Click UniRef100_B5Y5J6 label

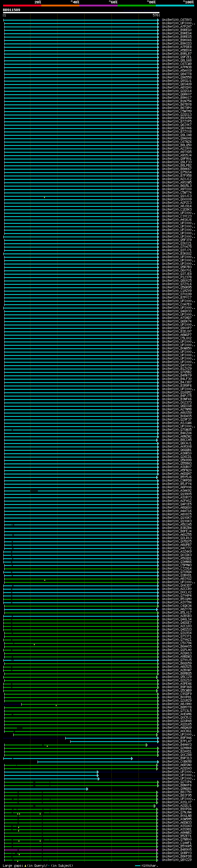click(x=177, y=477)
